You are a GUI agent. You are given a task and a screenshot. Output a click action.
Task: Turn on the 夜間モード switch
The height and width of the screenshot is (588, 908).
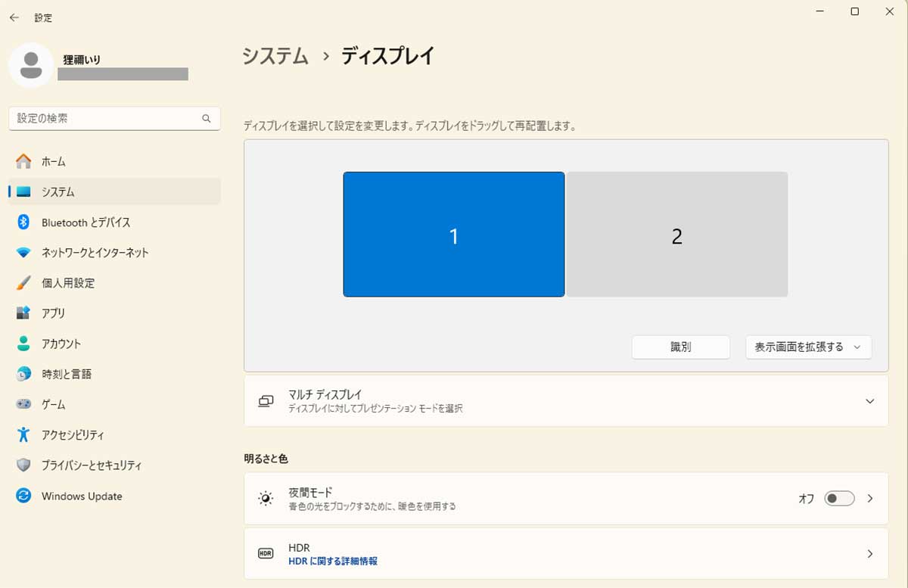click(x=839, y=499)
